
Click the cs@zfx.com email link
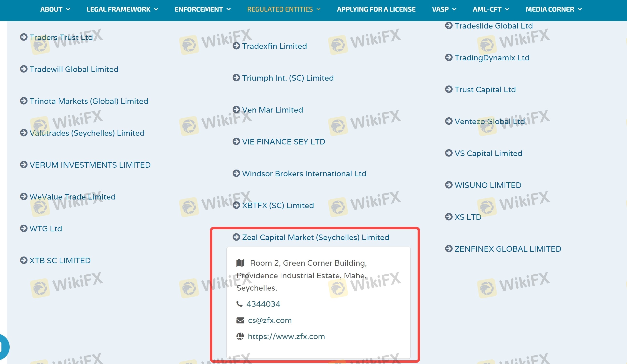click(x=270, y=320)
